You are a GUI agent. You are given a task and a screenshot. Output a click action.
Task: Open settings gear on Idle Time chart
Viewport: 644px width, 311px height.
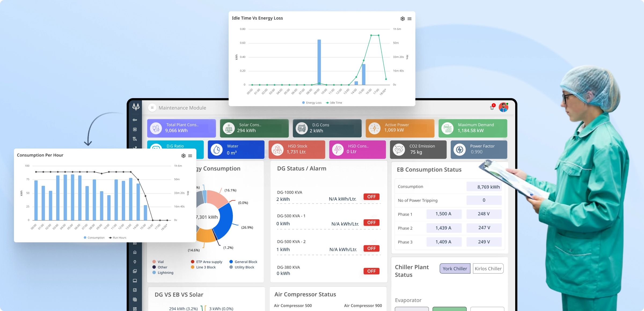[x=402, y=19]
